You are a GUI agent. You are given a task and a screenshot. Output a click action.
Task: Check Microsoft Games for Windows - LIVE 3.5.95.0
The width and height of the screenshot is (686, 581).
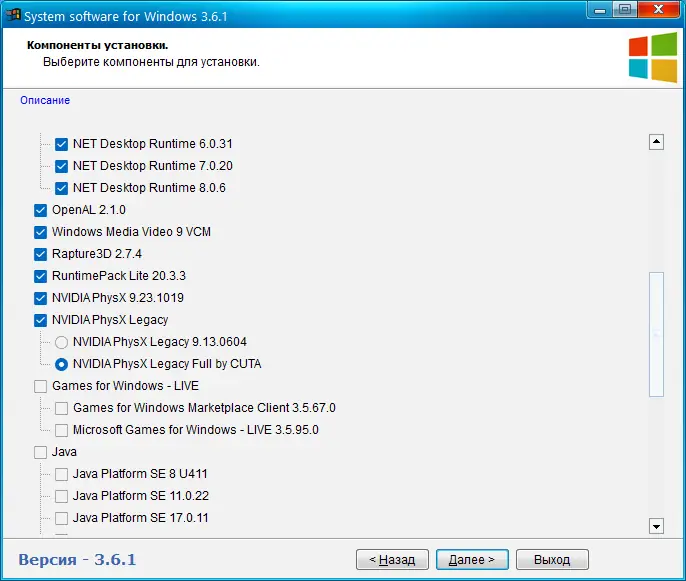coord(61,430)
